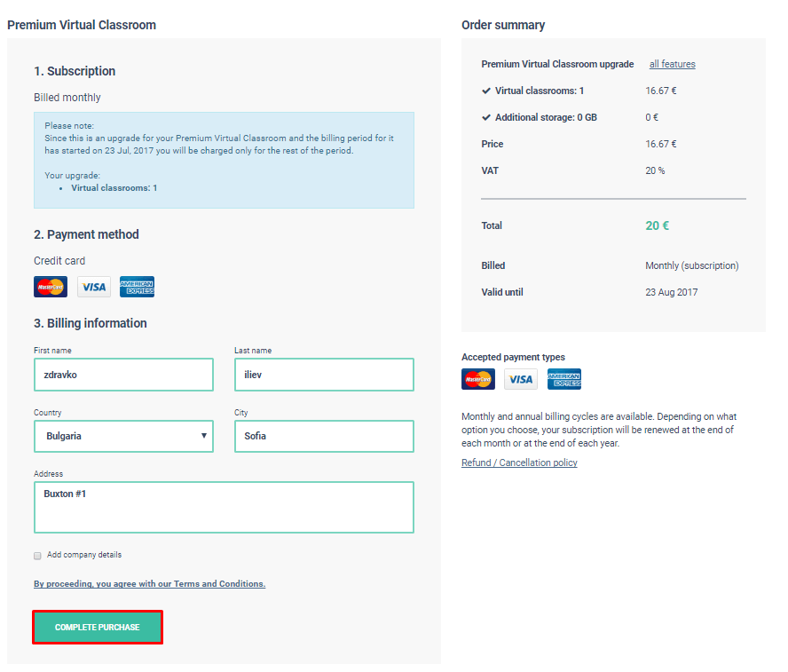Click MasterCard logo under Accepted payment types
The width and height of the screenshot is (788, 672).
point(478,379)
